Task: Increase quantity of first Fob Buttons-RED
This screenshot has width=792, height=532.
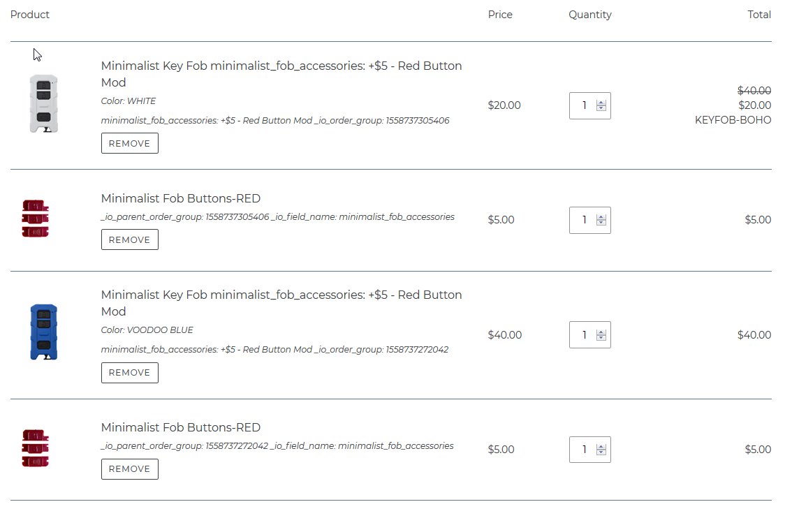Action: [601, 217]
